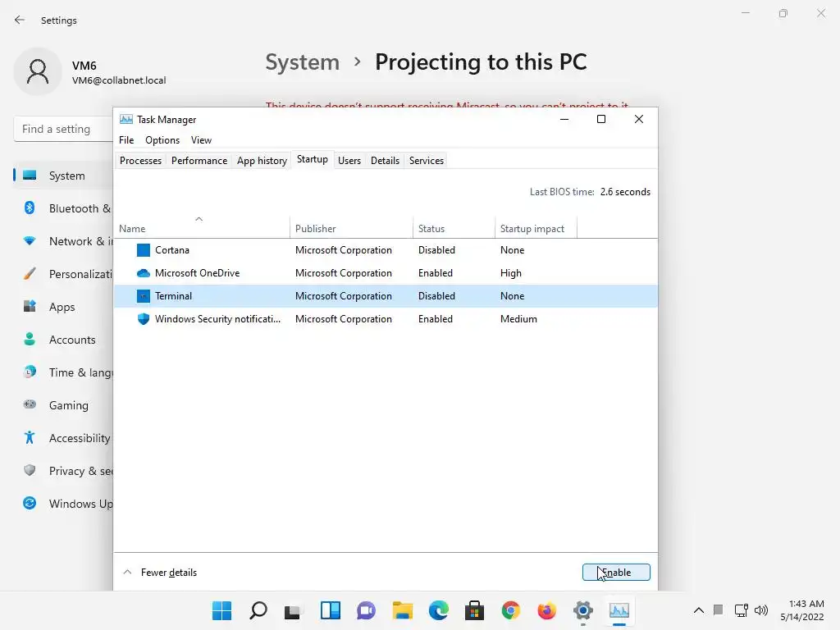
Task: Open Task View from the taskbar
Action: coord(293,611)
